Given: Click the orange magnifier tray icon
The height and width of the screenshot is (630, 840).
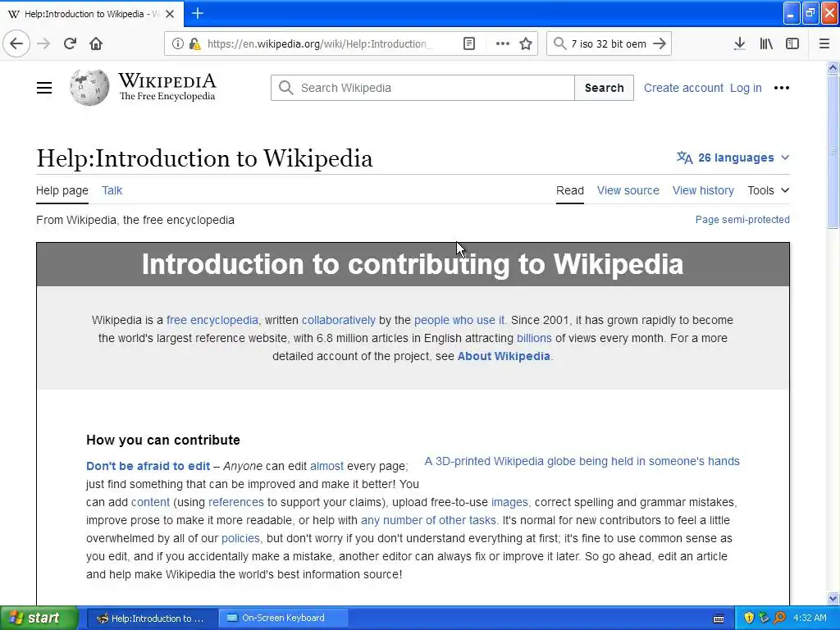Looking at the screenshot, I should pyautogui.click(x=779, y=618).
